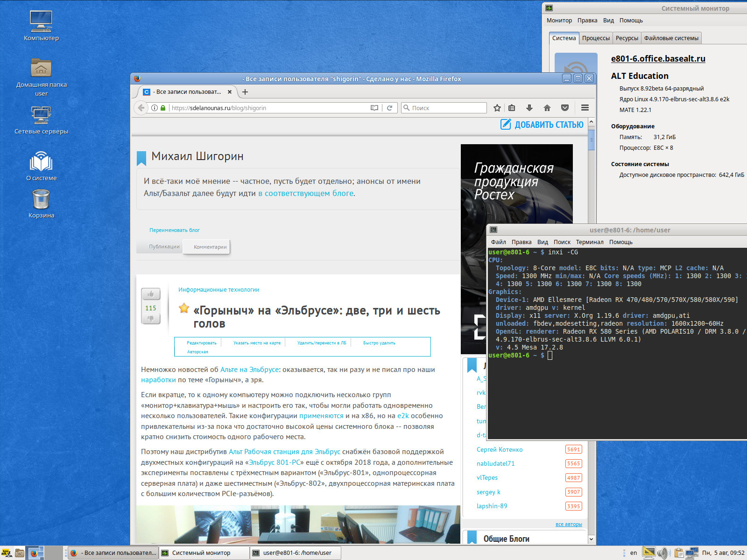Image resolution: width=747 pixels, height=560 pixels.
Task: Open Правка menu in Системный монитор
Action: point(587,21)
